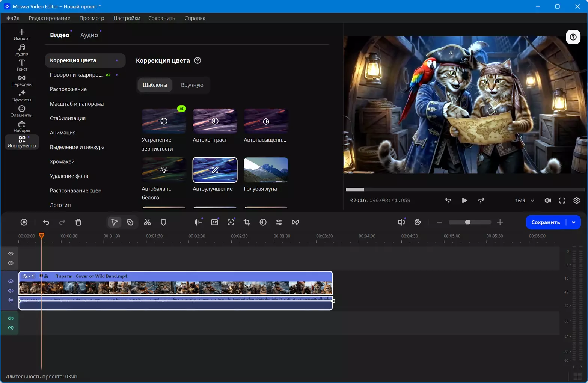Open the Наборы sidebar section
Screen dimensions: 588x383
(22, 127)
